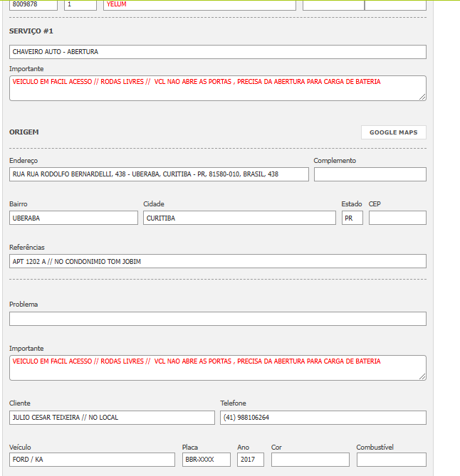460x476 pixels.
Task: Click the Cidade field with CURITIBA
Action: [x=239, y=218]
